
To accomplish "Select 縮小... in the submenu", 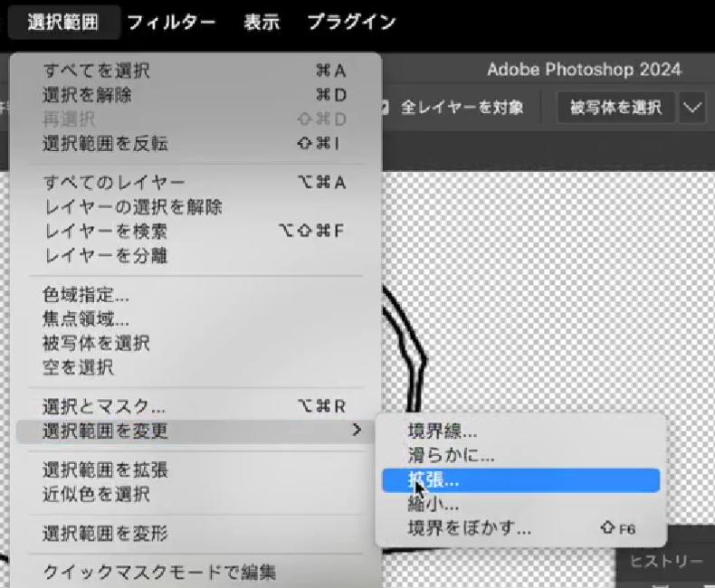I will coord(520,504).
